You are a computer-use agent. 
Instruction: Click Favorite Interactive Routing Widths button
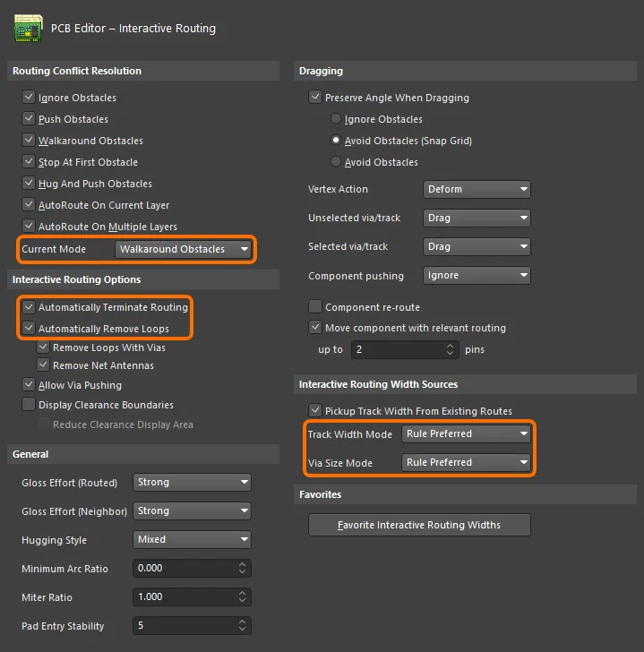419,525
